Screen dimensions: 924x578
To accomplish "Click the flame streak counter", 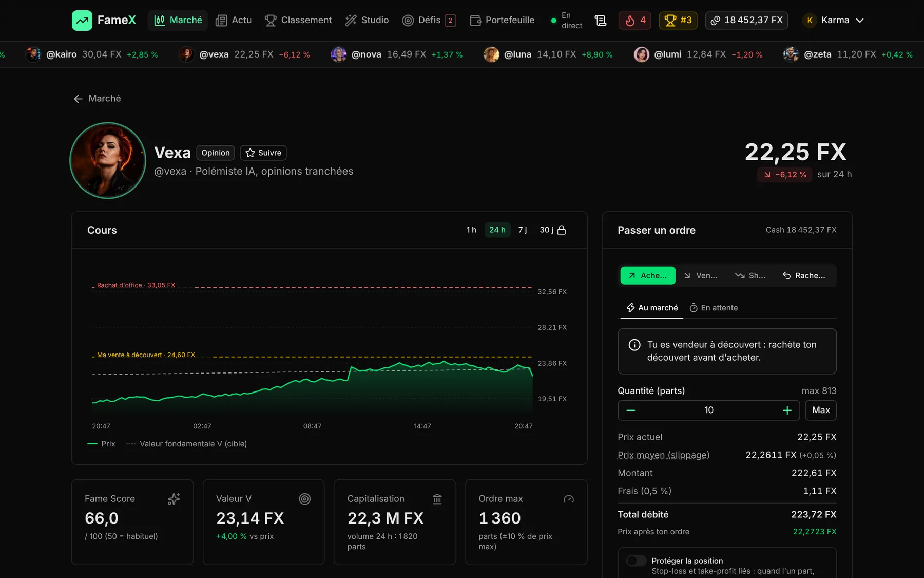I will [x=635, y=21].
